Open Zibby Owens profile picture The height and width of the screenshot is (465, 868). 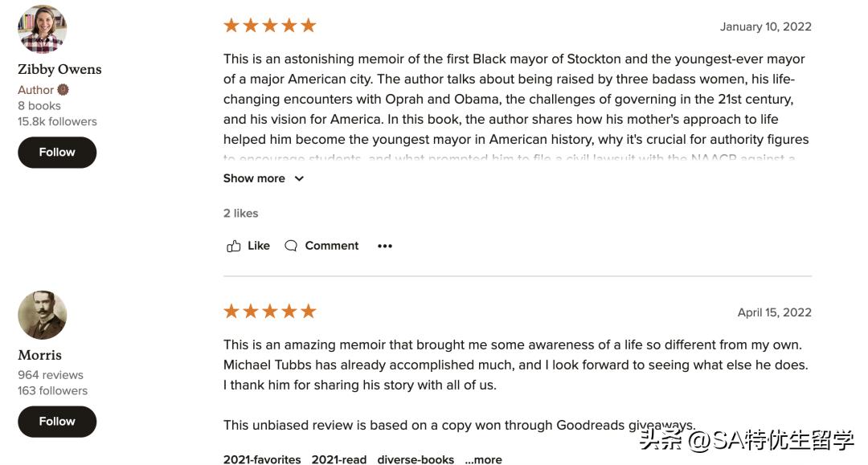pos(42,29)
